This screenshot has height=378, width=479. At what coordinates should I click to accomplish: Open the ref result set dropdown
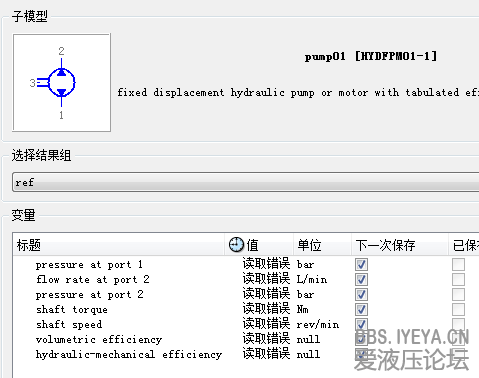tap(246, 182)
